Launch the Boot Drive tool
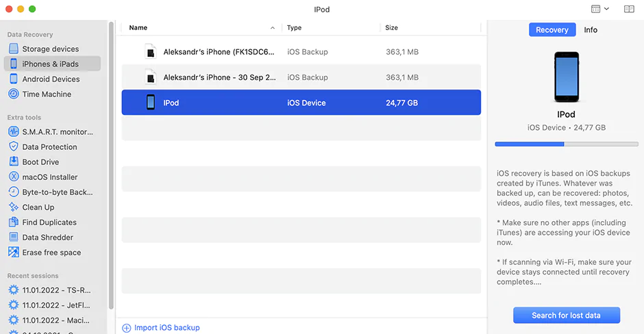This screenshot has width=644, height=334. [x=40, y=162]
